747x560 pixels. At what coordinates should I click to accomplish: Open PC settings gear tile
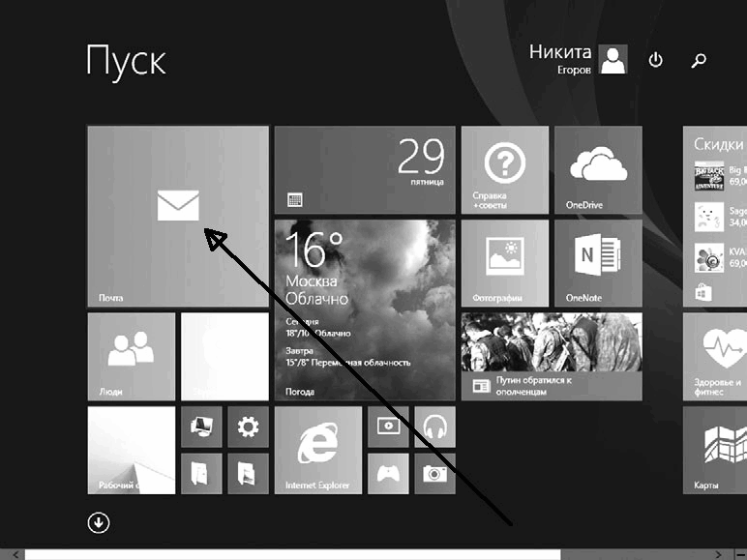point(249,427)
